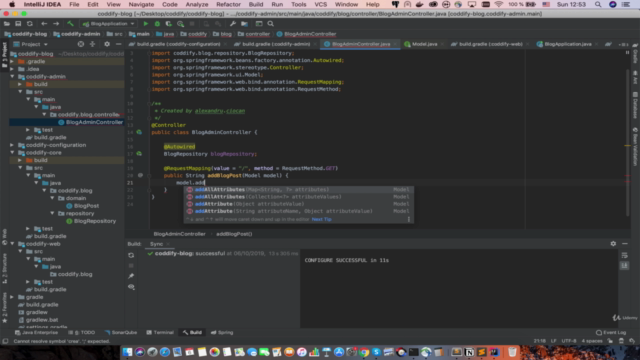Switch to build.gradle (:coddify-web) tab
This screenshot has height=360, width=640.
[491, 44]
